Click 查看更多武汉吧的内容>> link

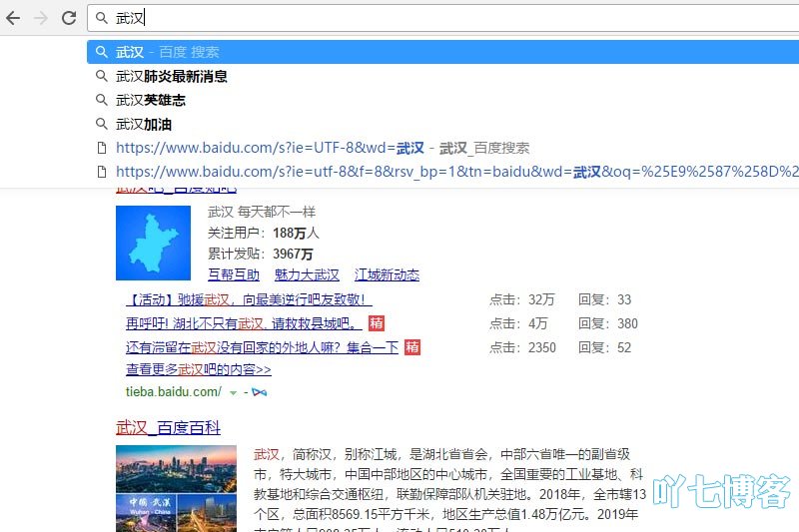[x=199, y=369]
